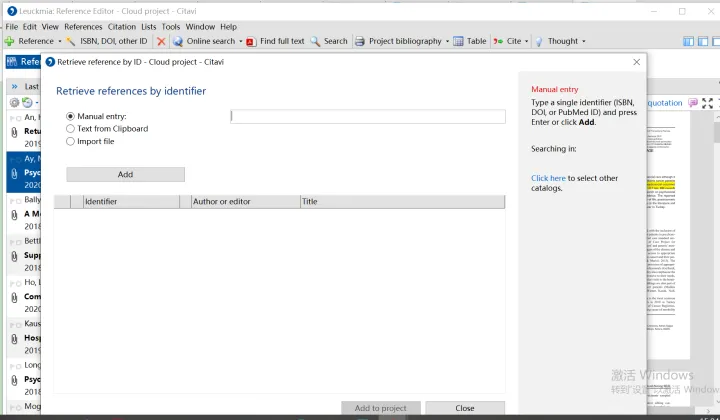This screenshot has width=720, height=420.
Task: Click the Author or editor column header
Action: tap(246, 202)
